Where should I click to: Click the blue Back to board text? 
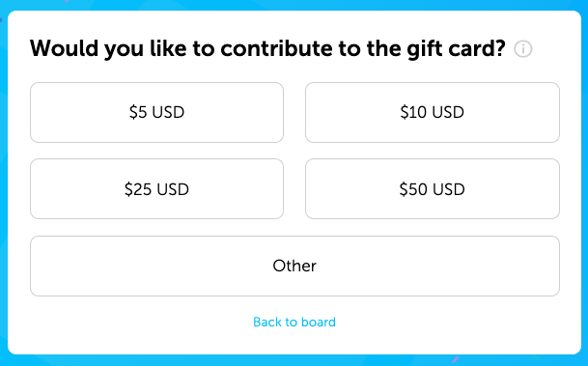(x=294, y=323)
